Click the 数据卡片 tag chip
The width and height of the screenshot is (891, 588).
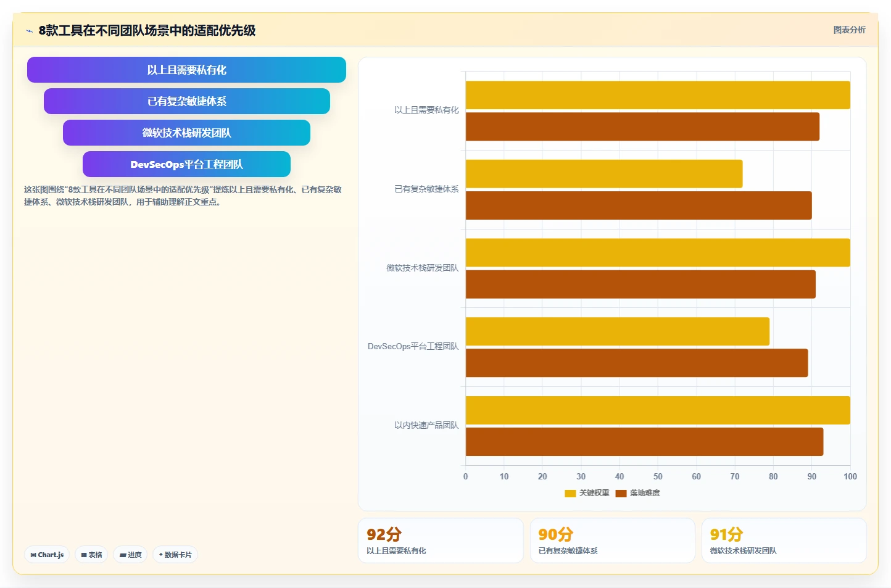pos(175,555)
